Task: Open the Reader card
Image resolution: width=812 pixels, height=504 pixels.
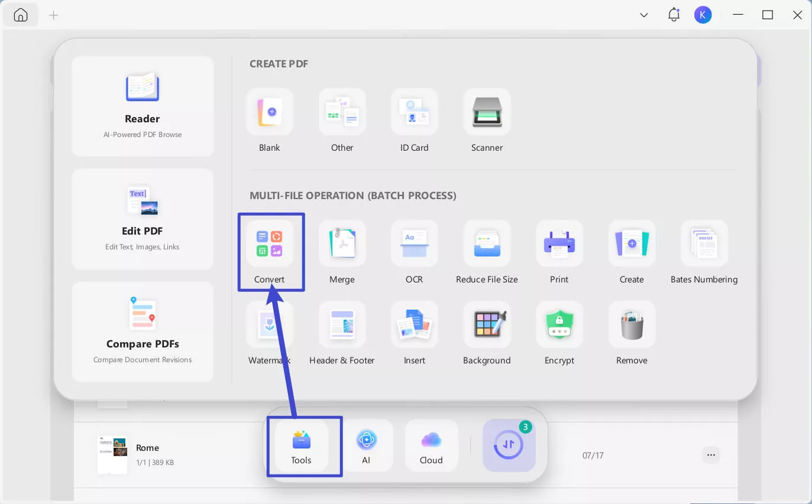Action: coord(143,106)
